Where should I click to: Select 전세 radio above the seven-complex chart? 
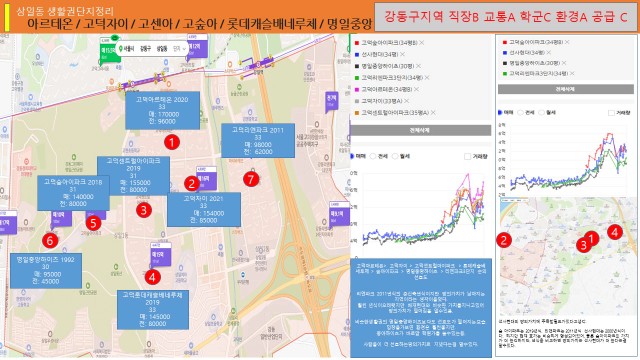pyautogui.click(x=373, y=156)
